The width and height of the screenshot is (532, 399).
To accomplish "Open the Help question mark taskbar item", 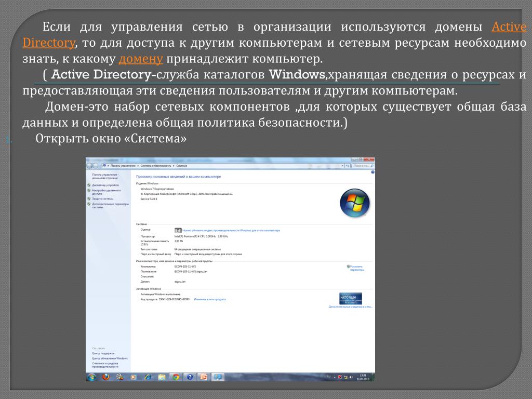I will coord(190,377).
